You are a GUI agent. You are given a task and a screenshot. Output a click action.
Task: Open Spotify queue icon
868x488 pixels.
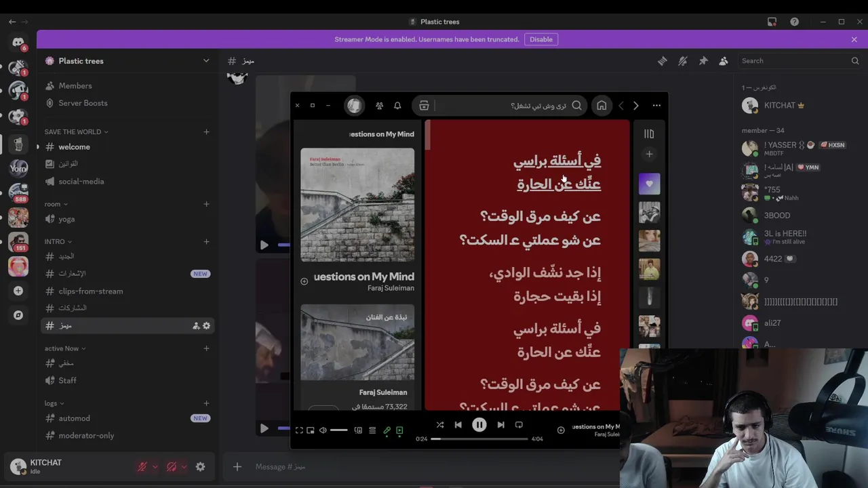[x=372, y=430]
